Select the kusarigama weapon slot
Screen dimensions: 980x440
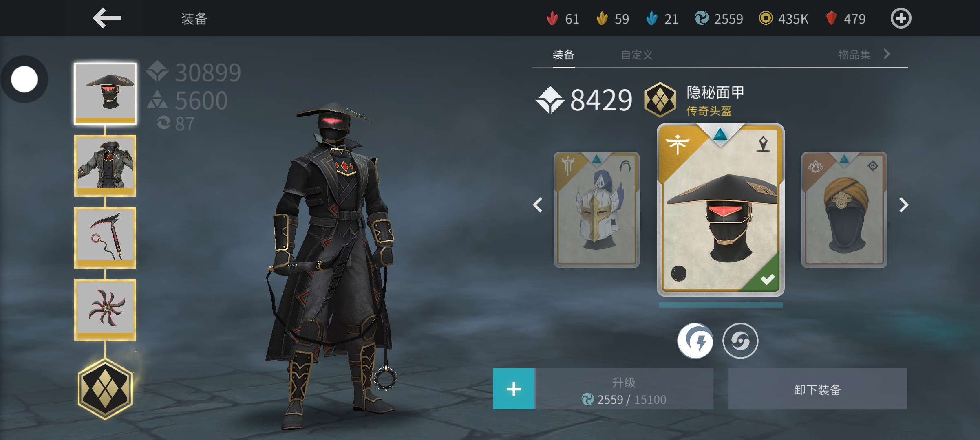(105, 238)
